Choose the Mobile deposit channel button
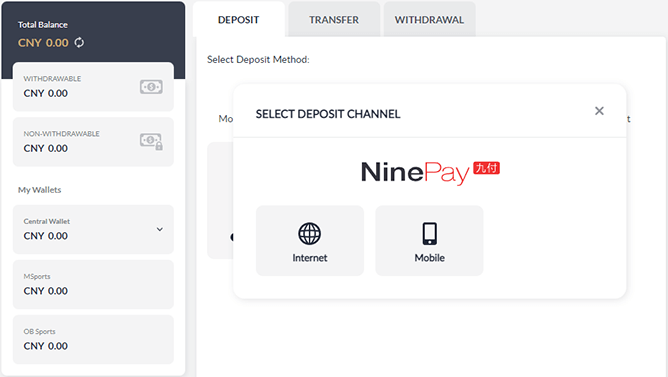This screenshot has height=377, width=668. click(429, 241)
